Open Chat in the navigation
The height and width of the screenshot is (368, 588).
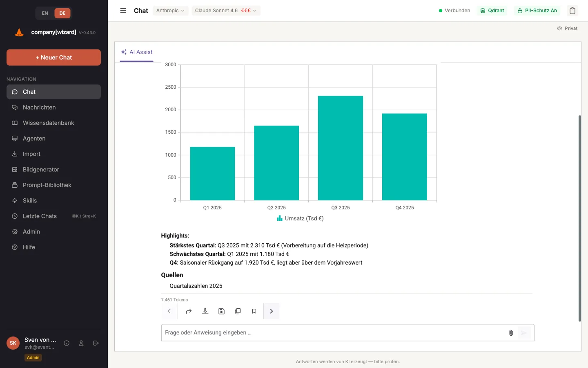pos(53,92)
